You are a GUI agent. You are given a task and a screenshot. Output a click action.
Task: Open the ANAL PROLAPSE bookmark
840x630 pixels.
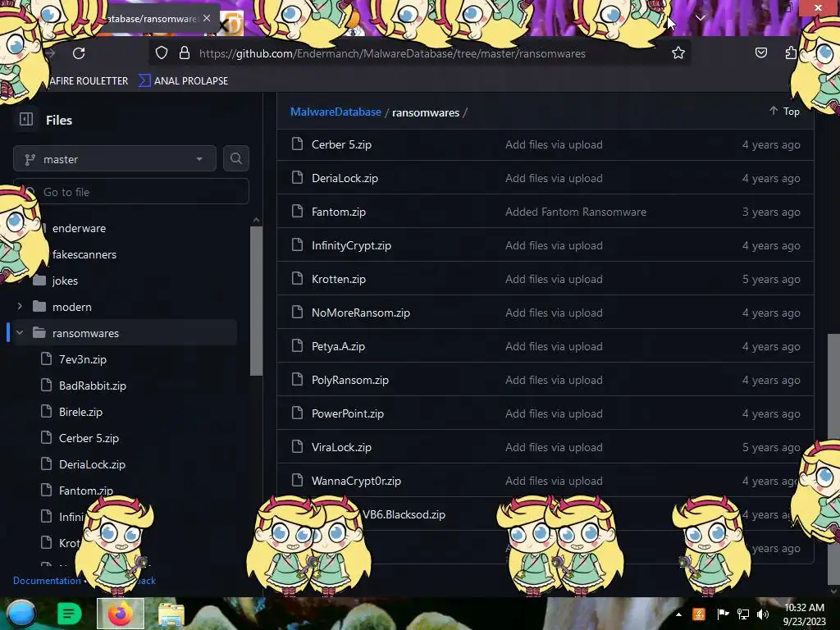tap(183, 81)
